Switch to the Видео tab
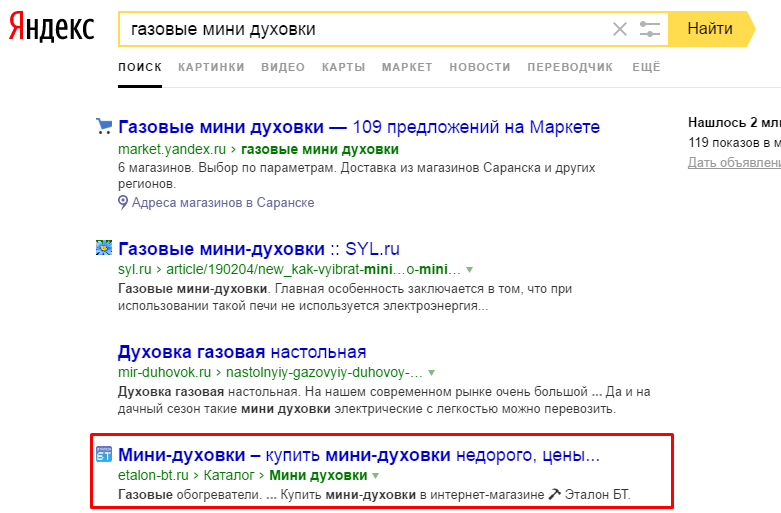The image size is (781, 513). coord(283,67)
